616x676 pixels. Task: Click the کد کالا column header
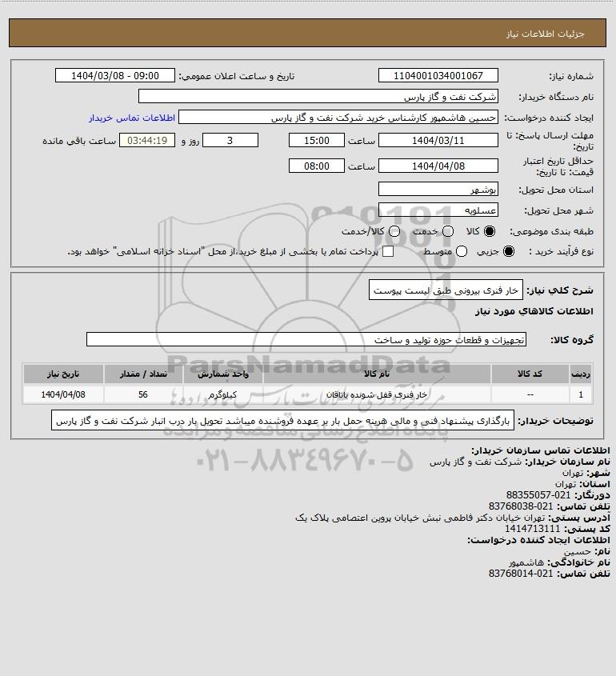click(x=530, y=374)
